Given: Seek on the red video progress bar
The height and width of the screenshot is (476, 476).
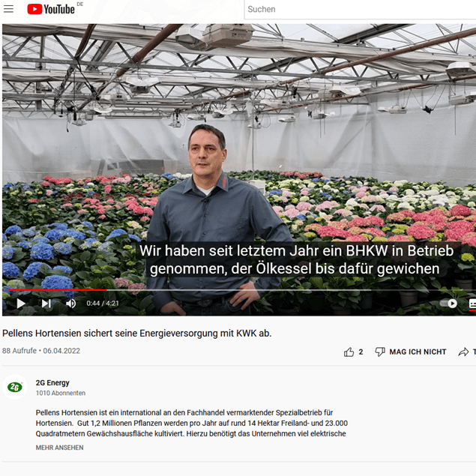Looking at the screenshot, I should (58, 290).
